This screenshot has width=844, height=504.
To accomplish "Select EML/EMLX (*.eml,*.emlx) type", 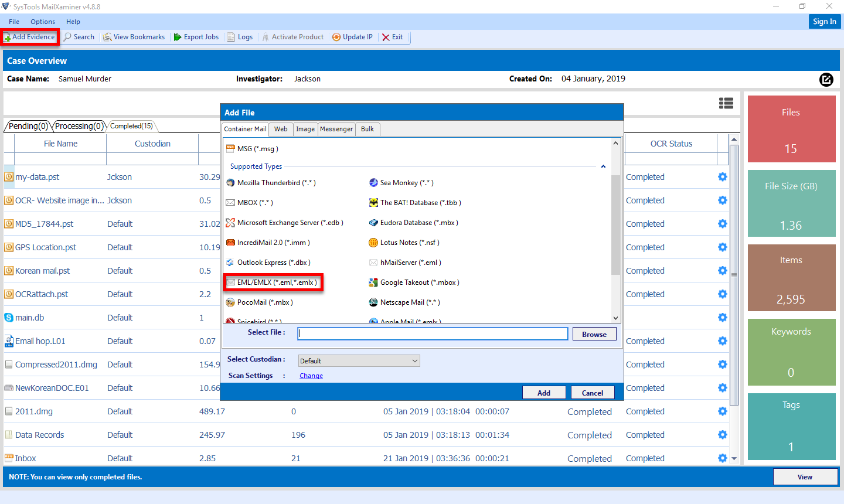I will [273, 282].
